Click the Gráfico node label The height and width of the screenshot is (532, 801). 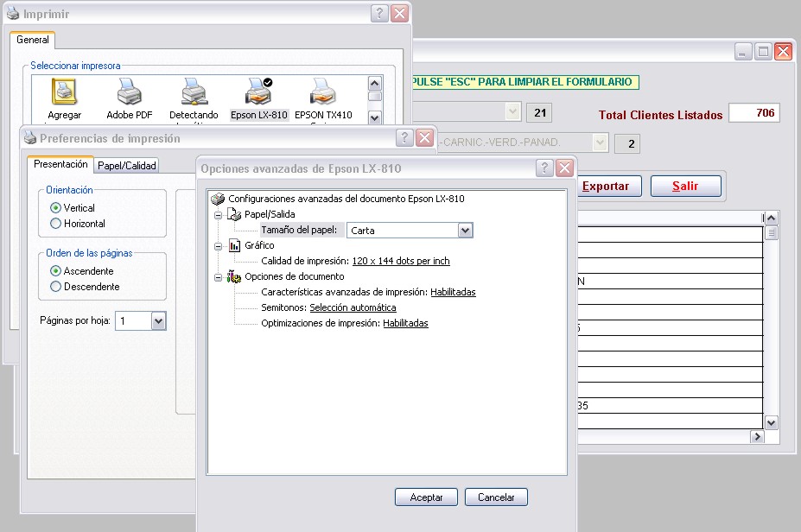click(259, 245)
